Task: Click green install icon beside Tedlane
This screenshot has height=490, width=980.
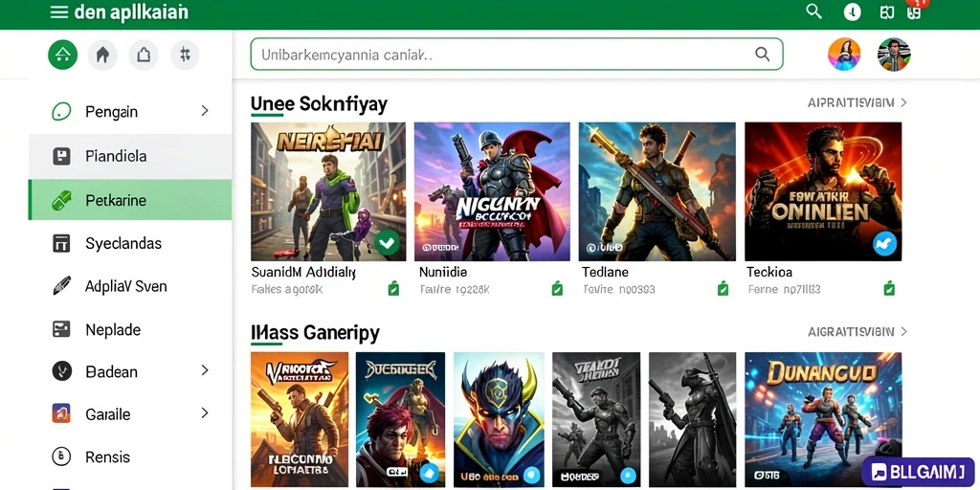Action: [723, 289]
